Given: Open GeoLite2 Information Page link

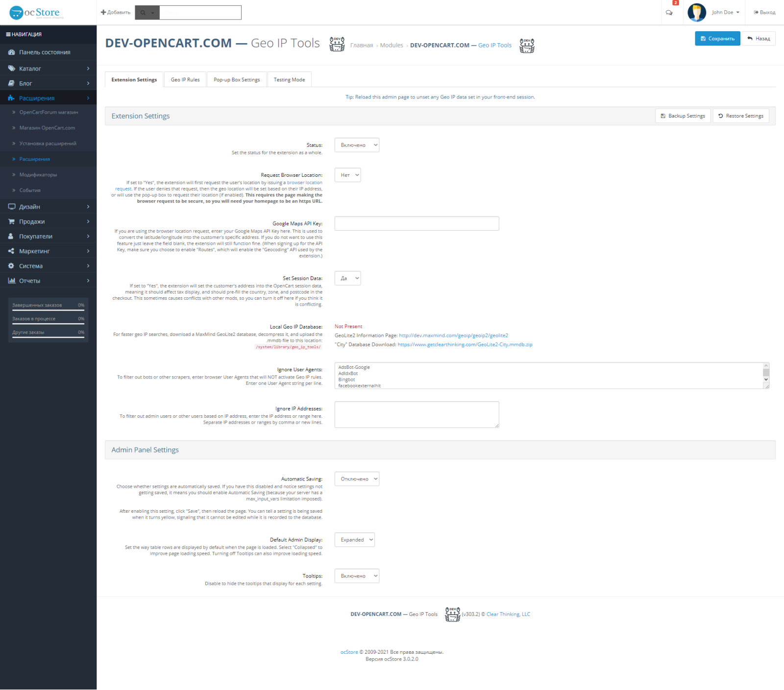Looking at the screenshot, I should [453, 335].
